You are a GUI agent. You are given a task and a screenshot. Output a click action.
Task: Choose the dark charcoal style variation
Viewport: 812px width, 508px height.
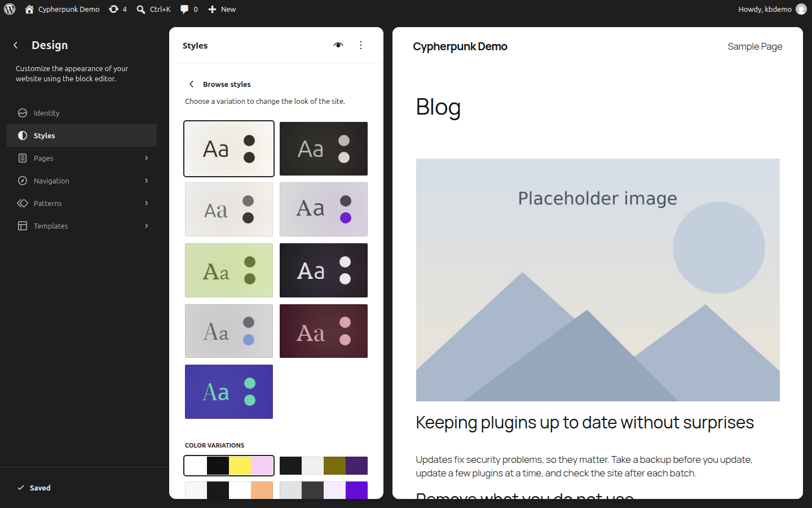point(324,148)
